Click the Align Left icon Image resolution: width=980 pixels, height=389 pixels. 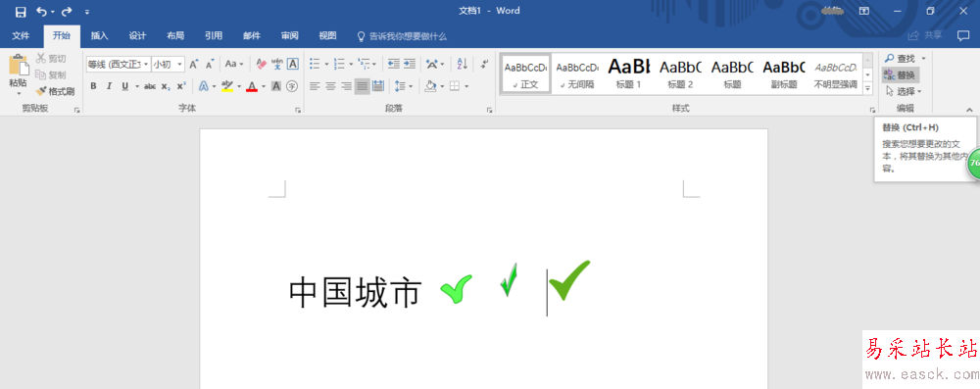tap(315, 86)
